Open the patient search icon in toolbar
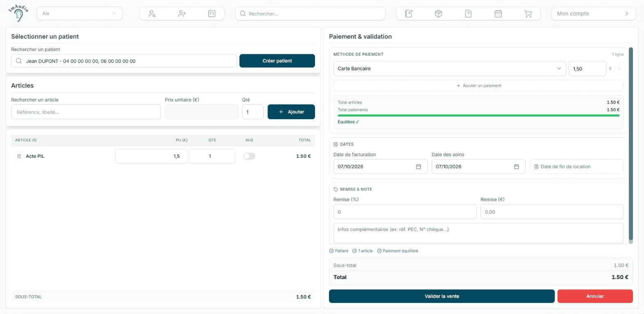The width and height of the screenshot is (644, 314). pos(152,14)
